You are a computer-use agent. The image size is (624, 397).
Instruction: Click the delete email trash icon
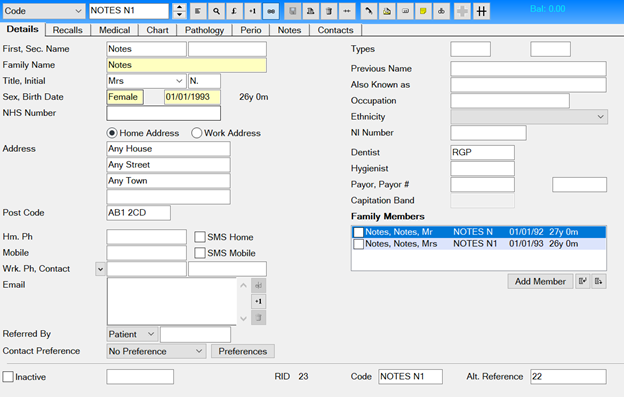(x=259, y=317)
